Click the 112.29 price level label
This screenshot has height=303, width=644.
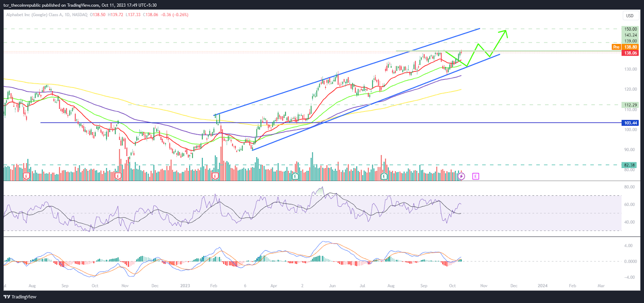[x=630, y=105]
